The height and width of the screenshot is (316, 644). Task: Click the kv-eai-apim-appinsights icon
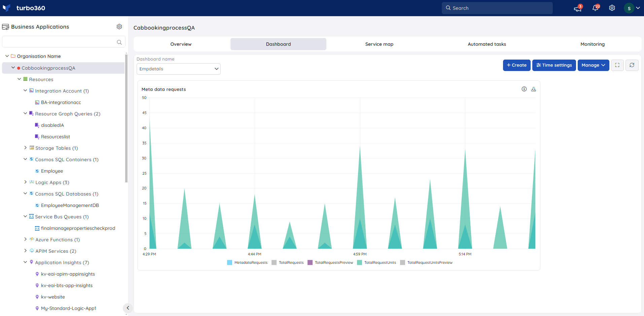37,274
